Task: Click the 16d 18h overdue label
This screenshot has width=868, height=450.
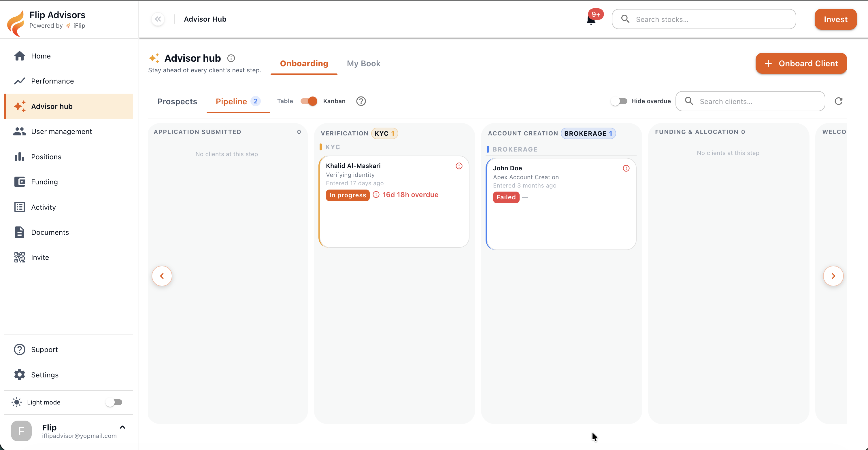Action: (x=410, y=195)
